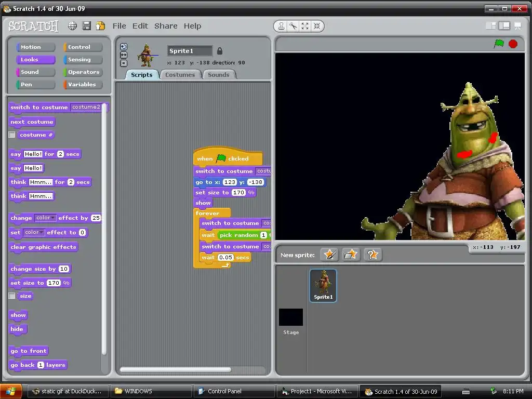This screenshot has height=399, width=532.
Task: Switch to WINDOWS folder taskbar item
Action: tap(151, 391)
